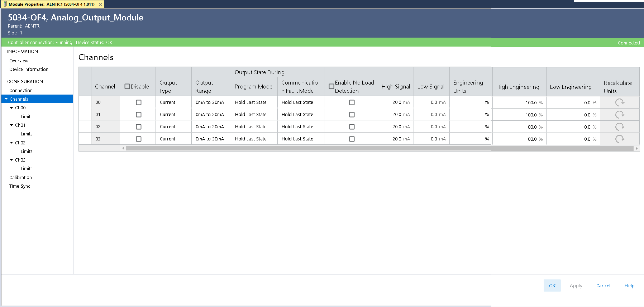This screenshot has width=644, height=307.
Task: Open Output Type dropdown for channel 00
Action: [173, 102]
